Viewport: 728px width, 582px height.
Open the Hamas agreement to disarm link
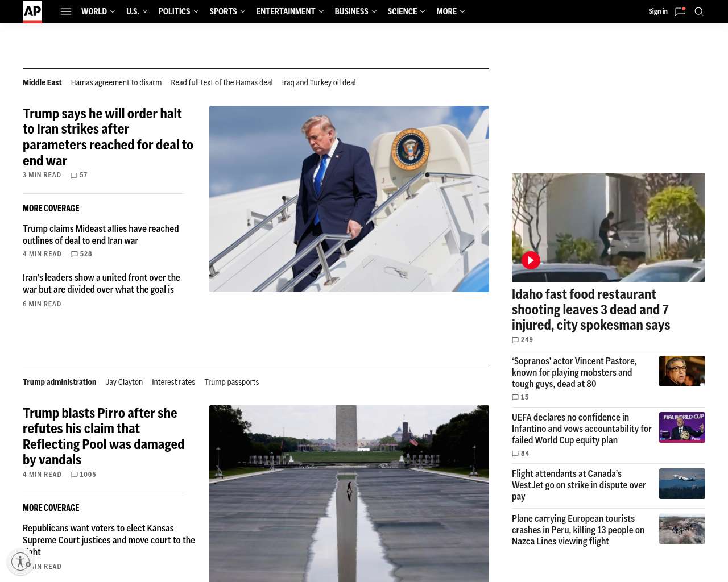(x=116, y=82)
